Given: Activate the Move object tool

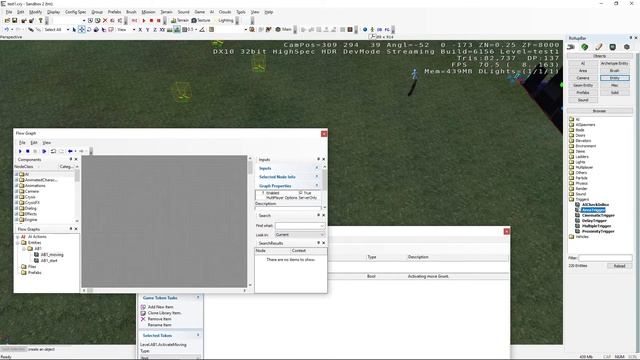Looking at the screenshot, I should pyautogui.click(x=81, y=29).
